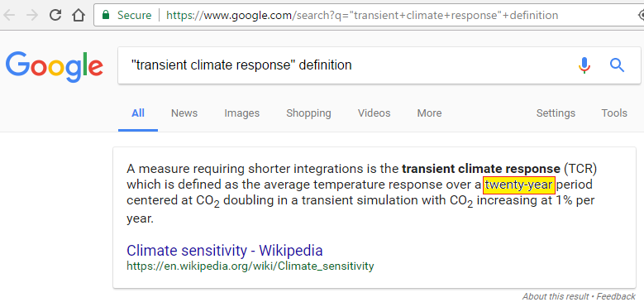This screenshot has height=307, width=644.
Task: Click the green secure padlock icon
Action: (106, 16)
